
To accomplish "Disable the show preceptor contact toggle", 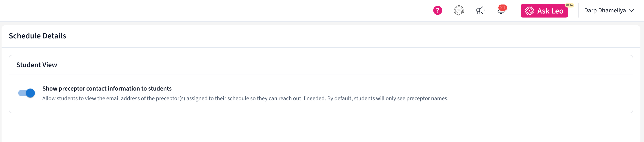I will click(x=26, y=93).
